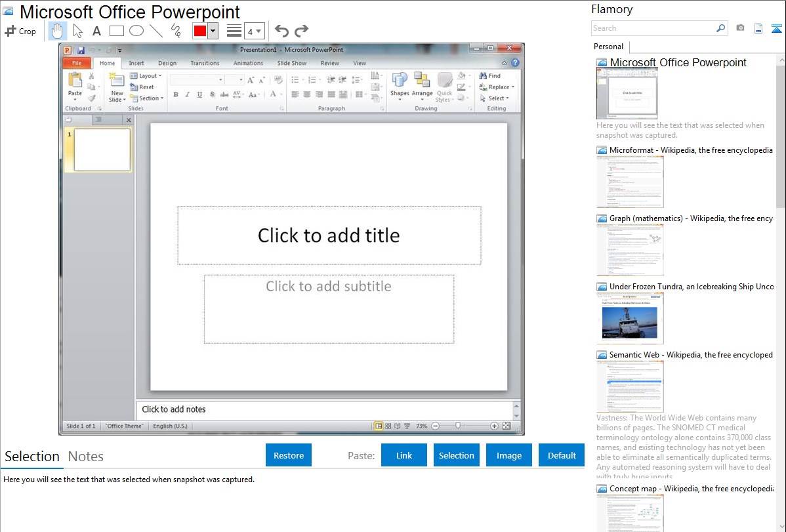The width and height of the screenshot is (786, 532).
Task: Switch to the Design ribbon tab
Action: (167, 63)
